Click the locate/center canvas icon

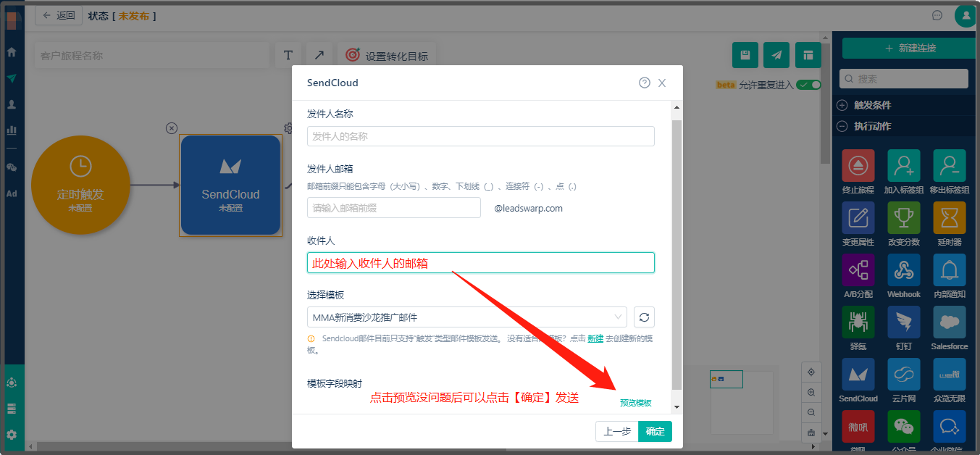click(811, 372)
